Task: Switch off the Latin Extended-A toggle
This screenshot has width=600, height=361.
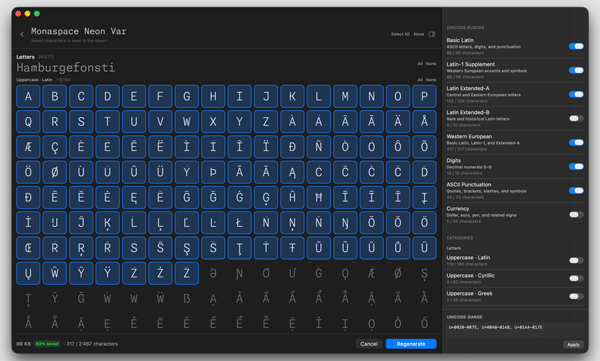Action: tap(576, 95)
